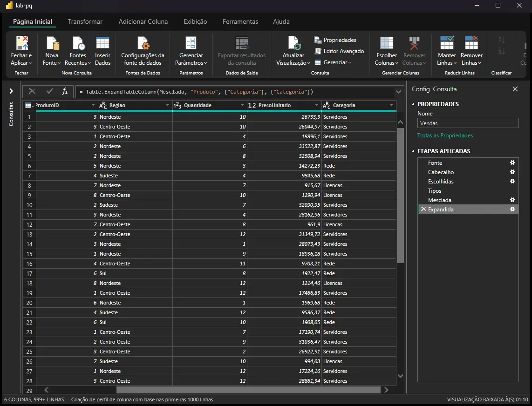This screenshot has width=532, height=406.
Task: Open the table menu icon in the grid corner
Action: click(28, 106)
